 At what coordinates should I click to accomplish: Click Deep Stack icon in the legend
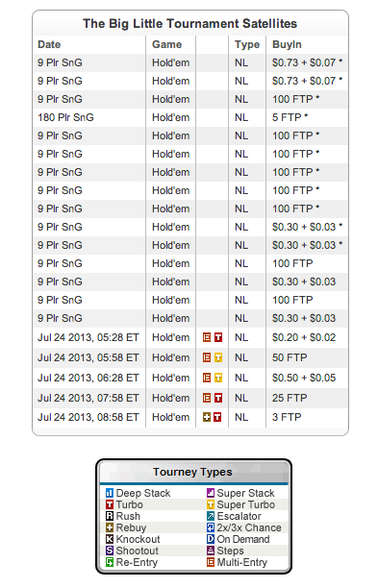pos(110,492)
